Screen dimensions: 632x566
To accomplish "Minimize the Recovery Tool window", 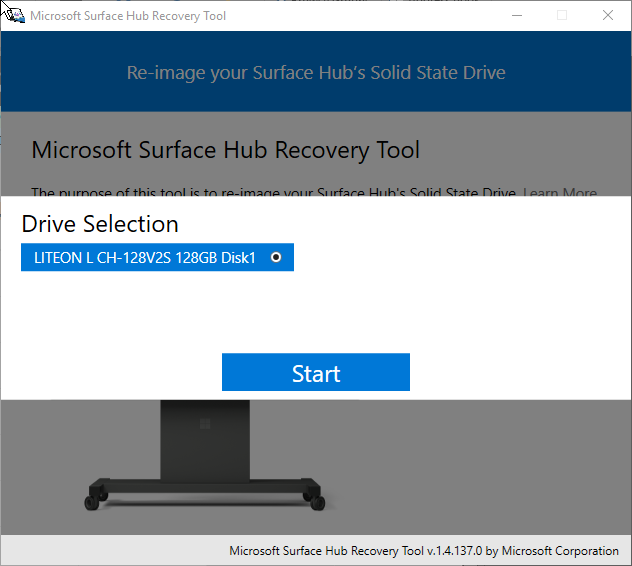I will 517,16.
